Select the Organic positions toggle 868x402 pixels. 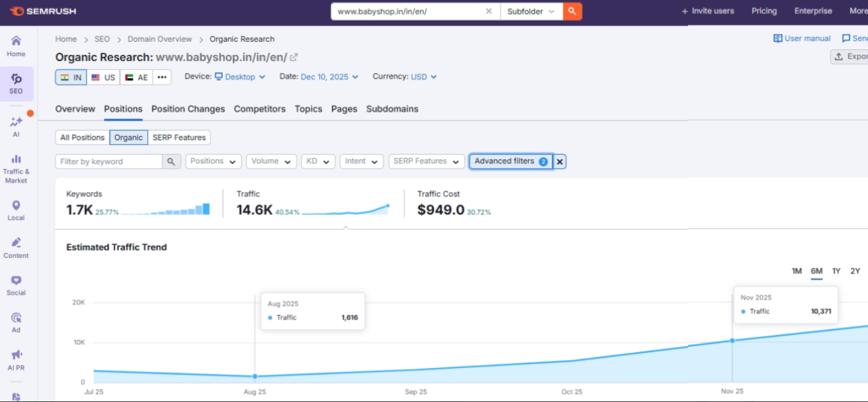[x=128, y=137]
